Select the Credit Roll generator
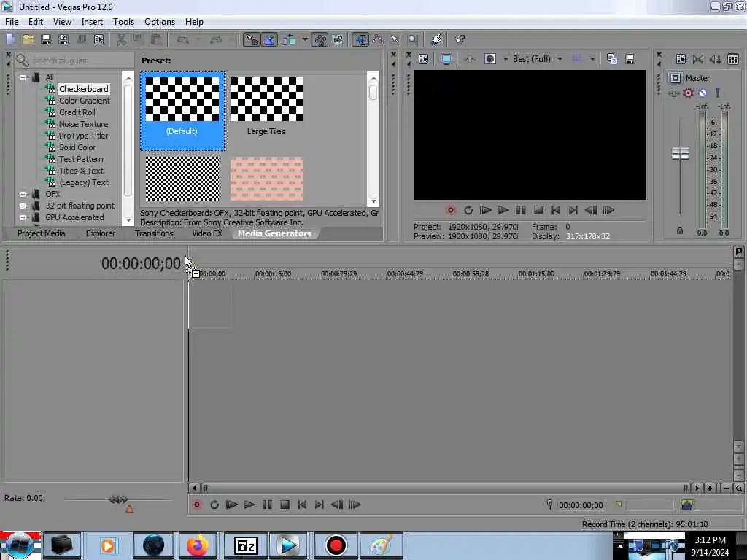 pos(77,112)
